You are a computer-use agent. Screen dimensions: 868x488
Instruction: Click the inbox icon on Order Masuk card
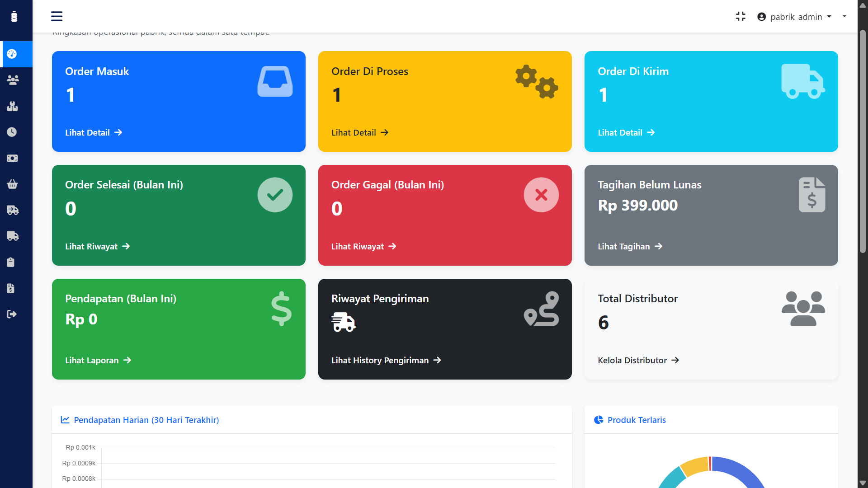275,81
